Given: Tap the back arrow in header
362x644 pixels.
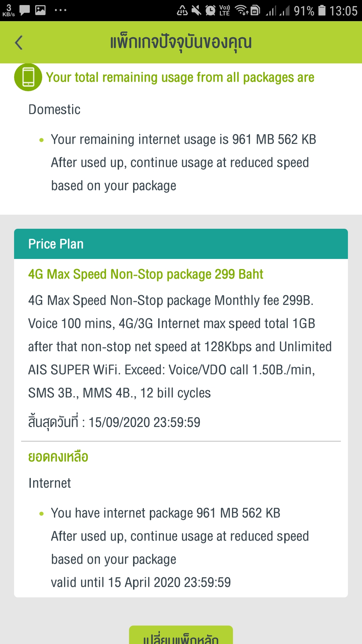Looking at the screenshot, I should click(x=19, y=43).
